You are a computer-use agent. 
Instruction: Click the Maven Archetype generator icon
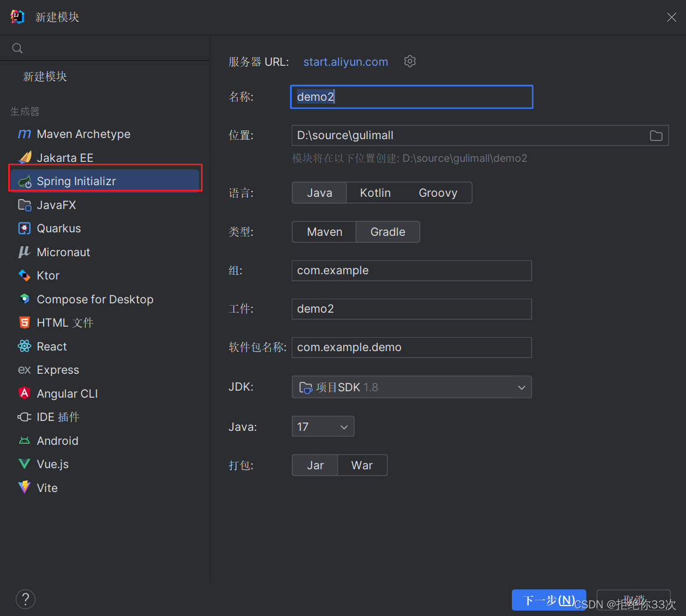coord(24,134)
